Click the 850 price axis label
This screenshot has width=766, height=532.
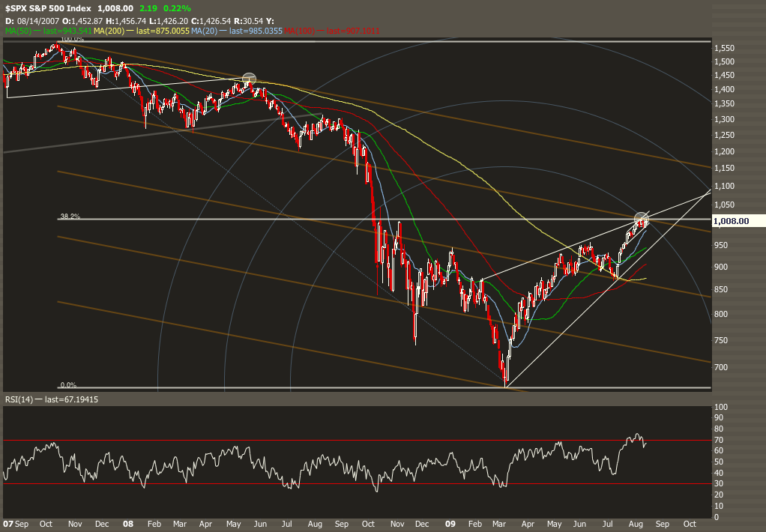pos(720,290)
